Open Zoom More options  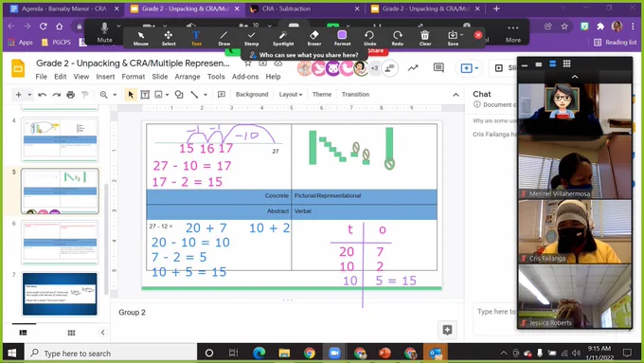513,33
